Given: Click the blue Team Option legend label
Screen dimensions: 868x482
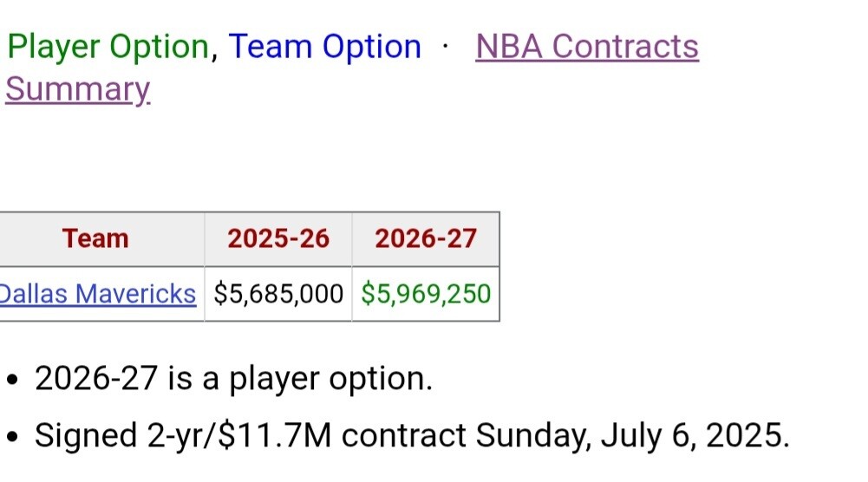Looking at the screenshot, I should click(x=324, y=46).
